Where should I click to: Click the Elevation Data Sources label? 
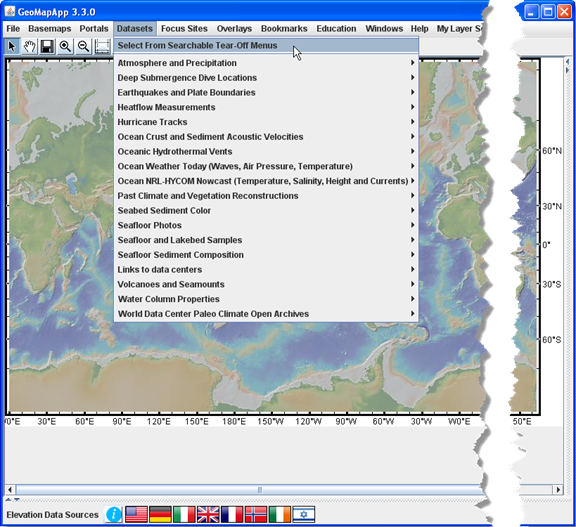pos(53,515)
